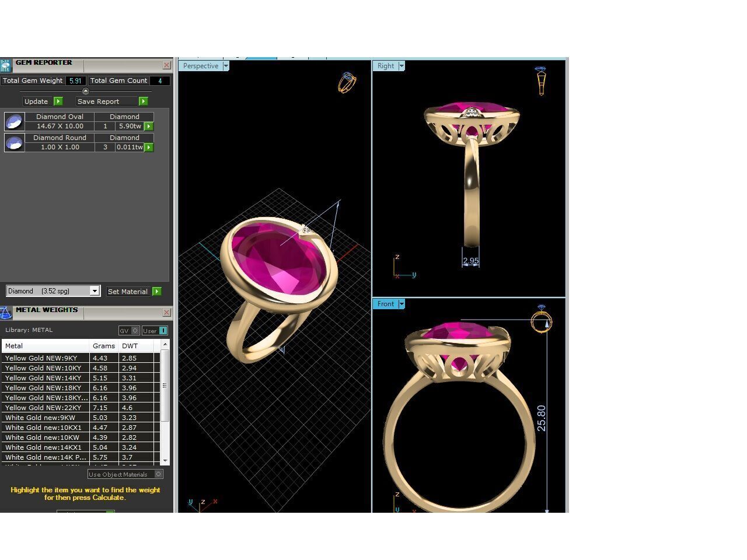Select the Yellow Gold NEW:14KY row

click(81, 378)
